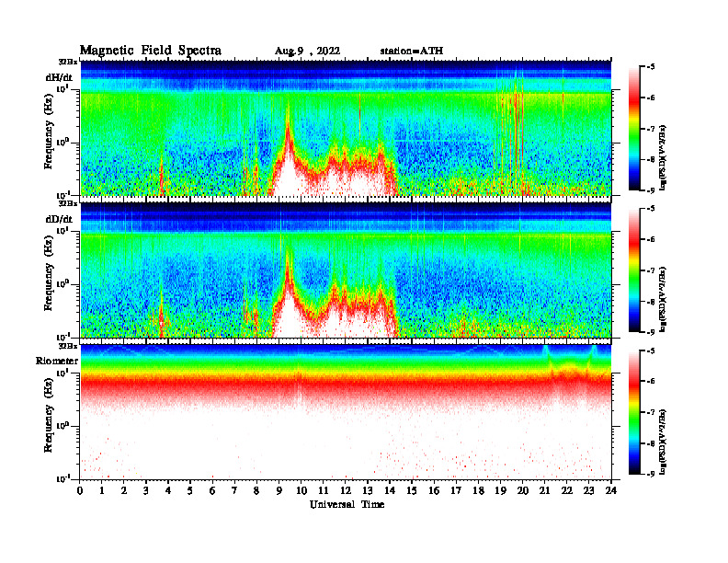Click the "-5" value on dH/dt color scale
The image size is (728, 563).
point(651,67)
